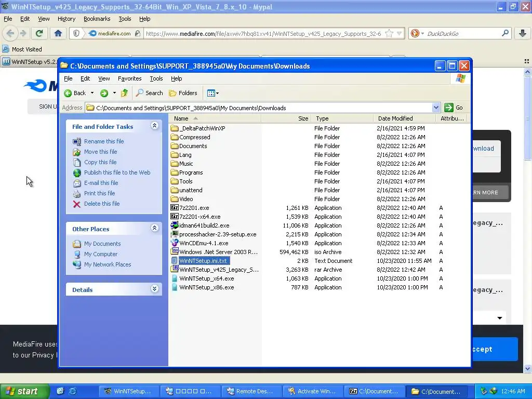
Task: Sort files by Name column header
Action: coord(215,118)
